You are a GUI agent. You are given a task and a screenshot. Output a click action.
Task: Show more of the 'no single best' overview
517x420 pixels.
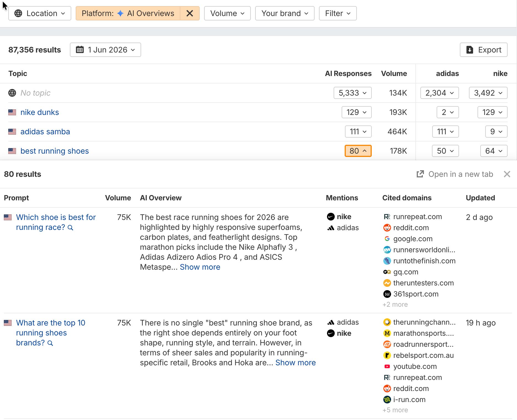coord(296,363)
